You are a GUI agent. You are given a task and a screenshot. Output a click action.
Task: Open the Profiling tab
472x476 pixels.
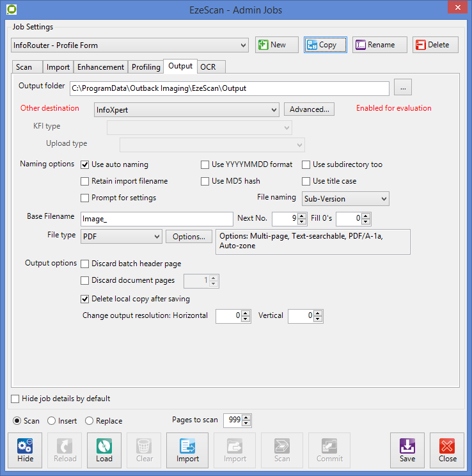(x=146, y=67)
